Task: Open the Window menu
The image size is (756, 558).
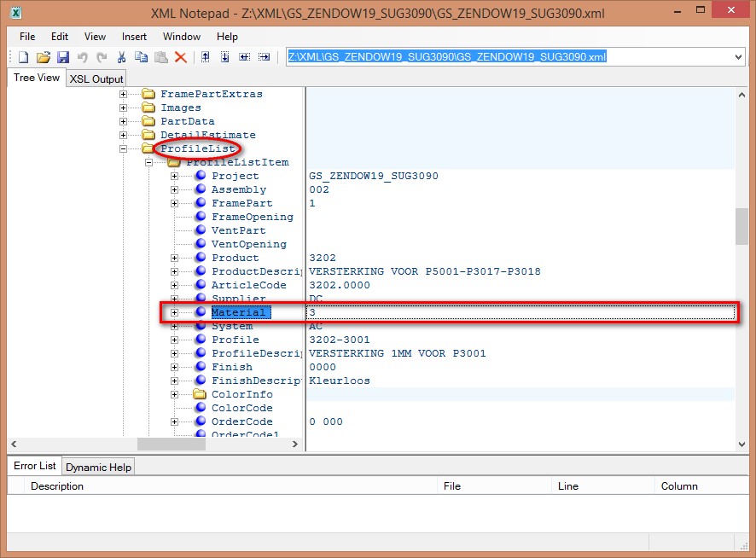Action: tap(182, 37)
